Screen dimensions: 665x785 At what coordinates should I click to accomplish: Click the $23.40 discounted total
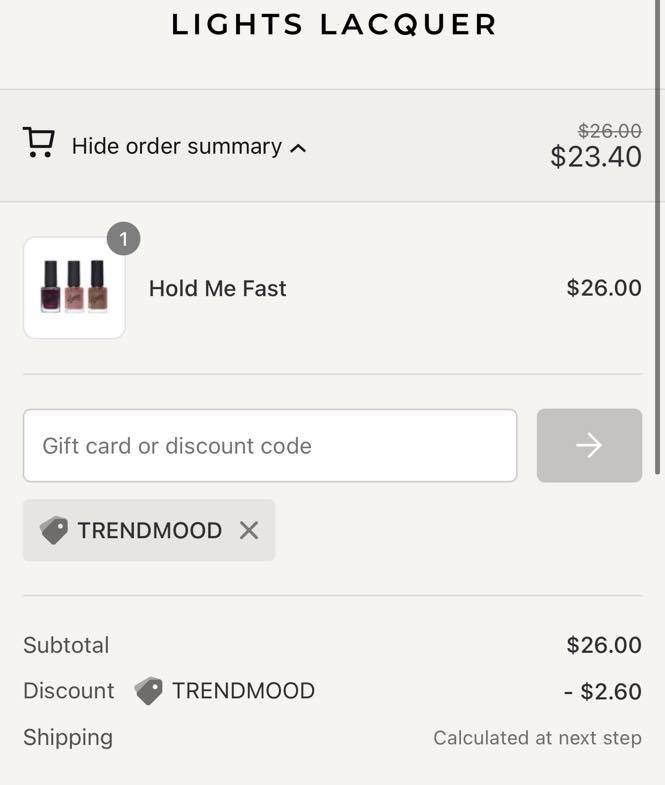[596, 157]
